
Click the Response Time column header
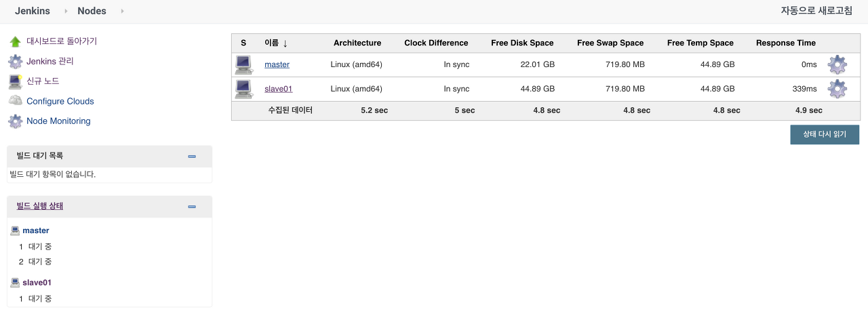click(786, 43)
